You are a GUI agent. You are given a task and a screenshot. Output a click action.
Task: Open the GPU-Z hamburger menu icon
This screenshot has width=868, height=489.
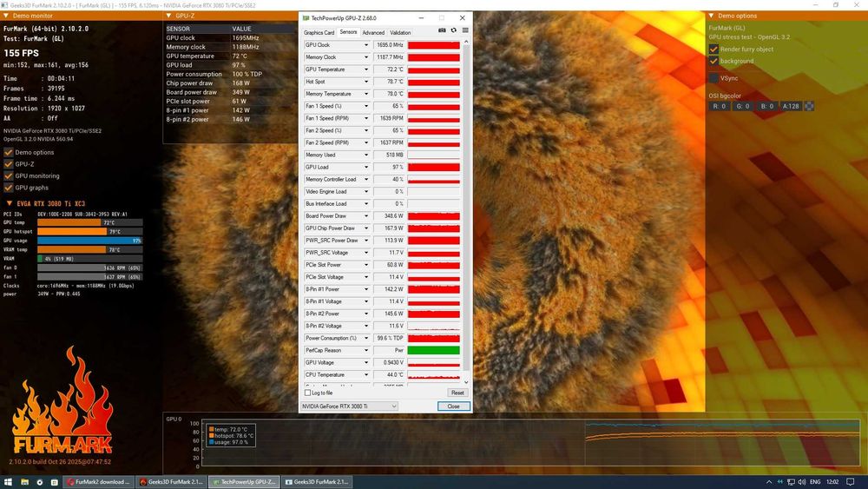465,30
